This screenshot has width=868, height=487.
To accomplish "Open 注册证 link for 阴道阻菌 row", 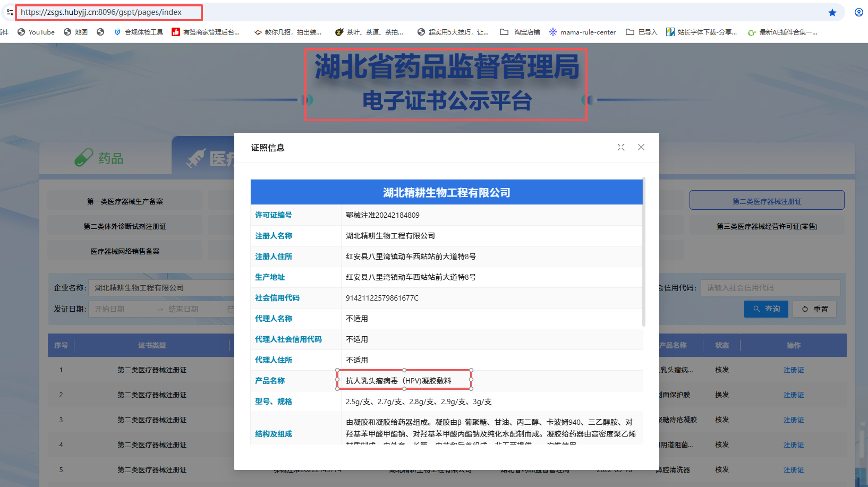I will point(794,445).
